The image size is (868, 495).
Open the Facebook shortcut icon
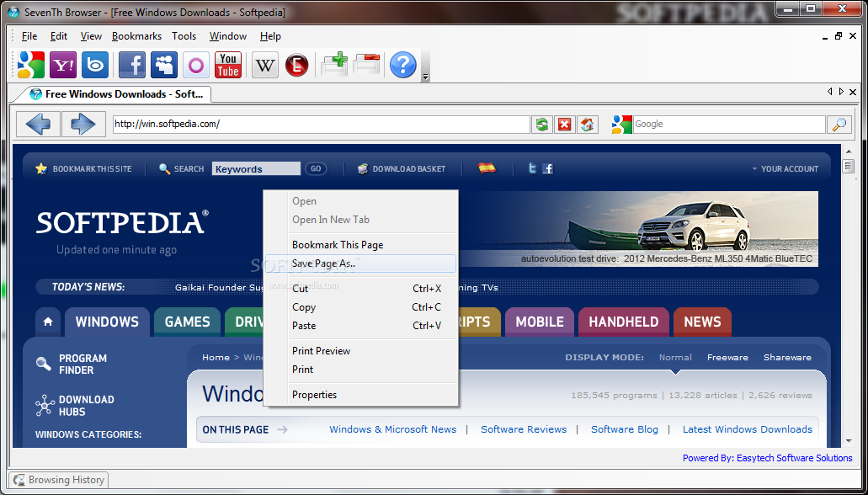[131, 65]
